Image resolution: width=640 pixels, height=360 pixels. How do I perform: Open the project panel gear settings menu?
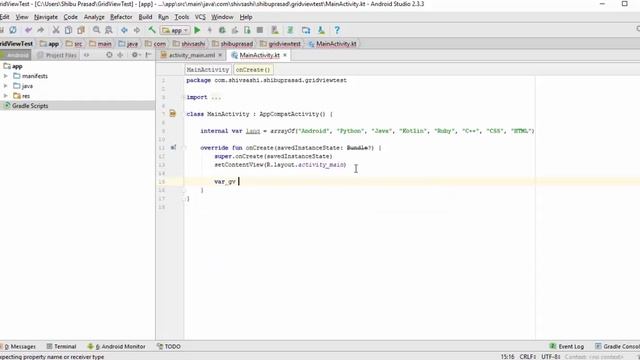(136, 55)
